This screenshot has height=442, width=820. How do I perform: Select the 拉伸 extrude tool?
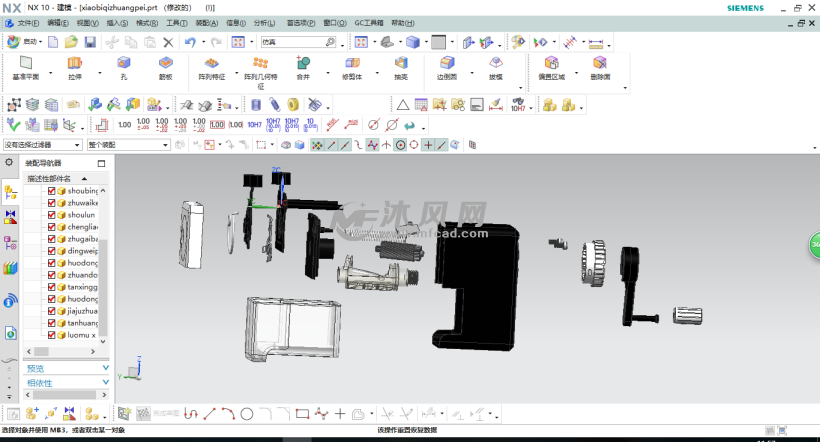click(75, 68)
